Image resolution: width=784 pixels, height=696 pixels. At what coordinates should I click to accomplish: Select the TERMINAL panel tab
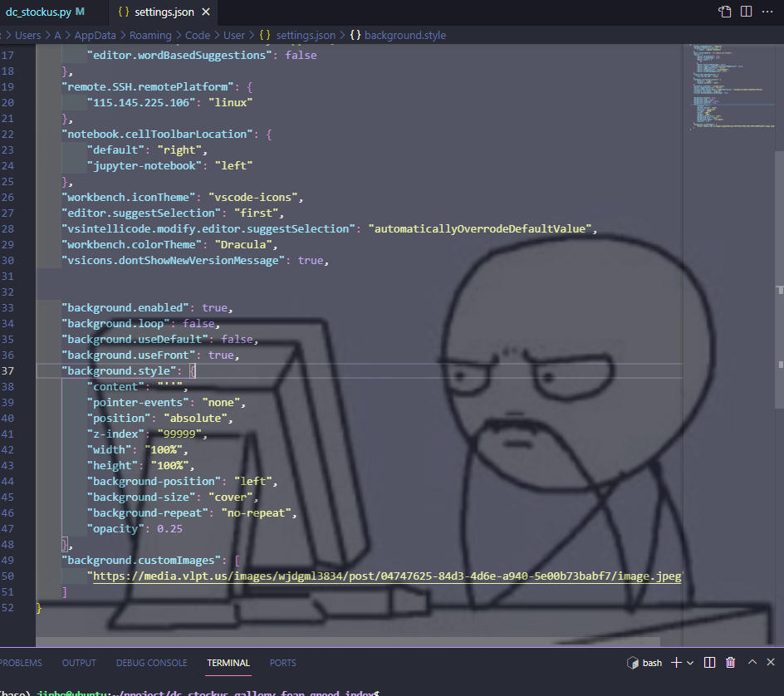228,663
